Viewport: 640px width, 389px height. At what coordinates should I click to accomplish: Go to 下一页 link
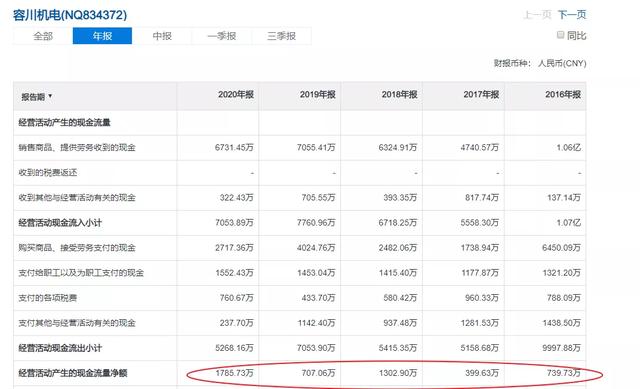pos(572,15)
